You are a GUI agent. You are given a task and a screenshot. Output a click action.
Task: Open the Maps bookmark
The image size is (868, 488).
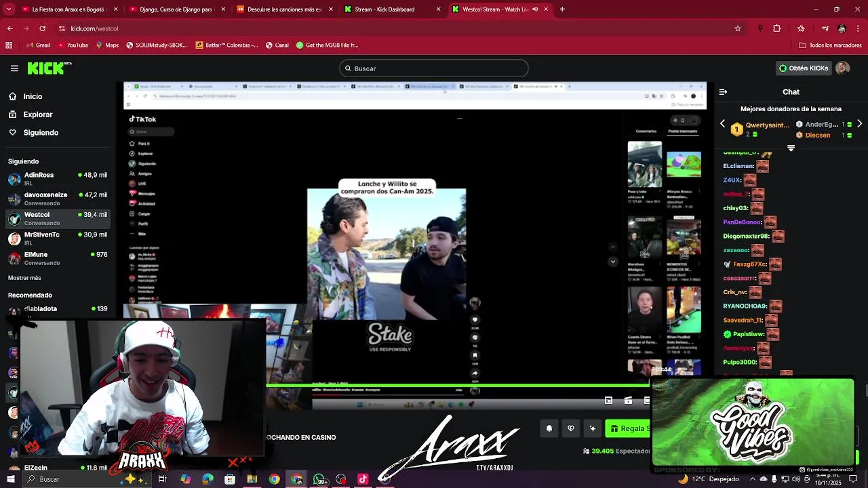pos(107,45)
